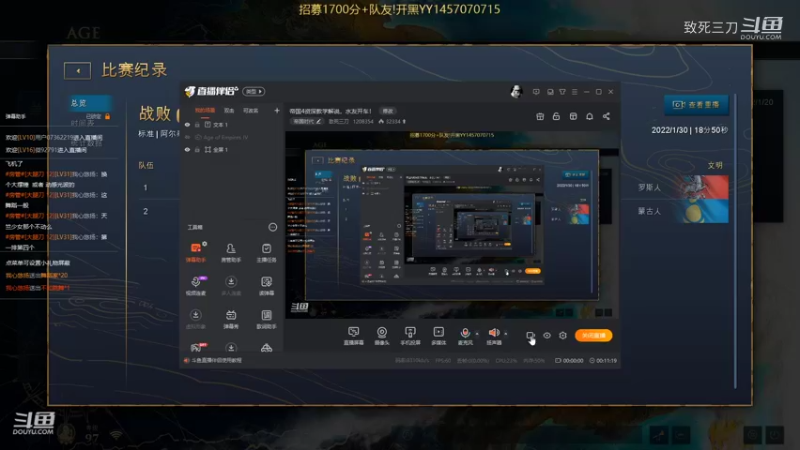Edit the 帝国时代 category tag
This screenshot has height=450, width=800.
click(307, 121)
